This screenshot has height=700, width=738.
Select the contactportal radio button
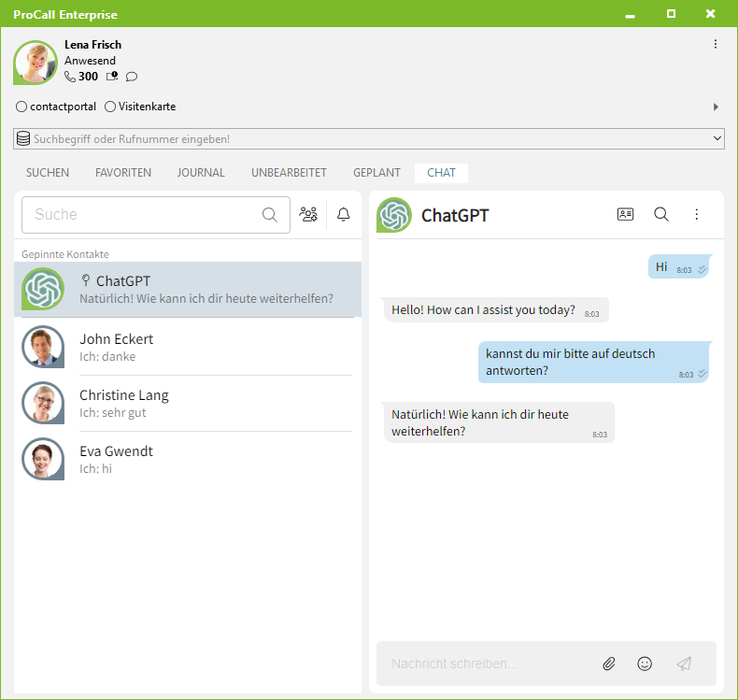pos(21,107)
